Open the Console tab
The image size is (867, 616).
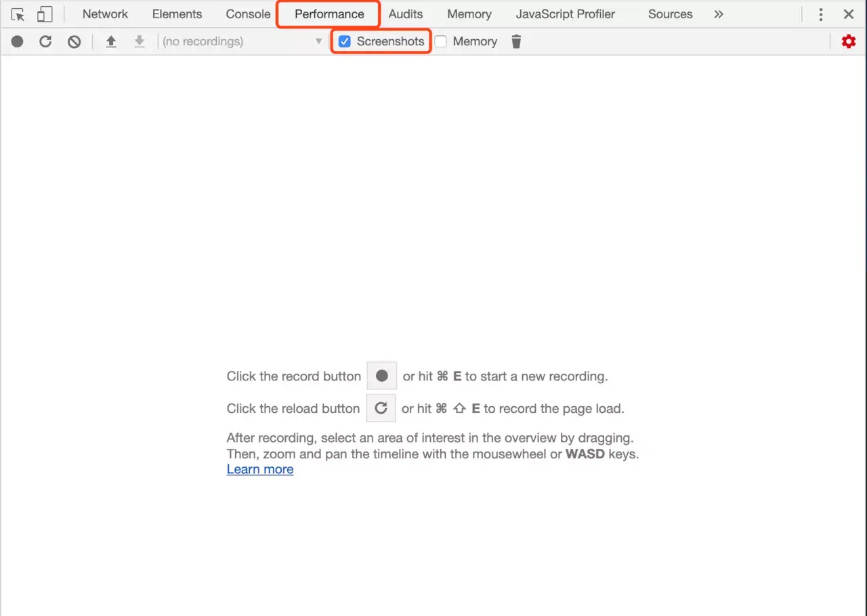tap(248, 14)
